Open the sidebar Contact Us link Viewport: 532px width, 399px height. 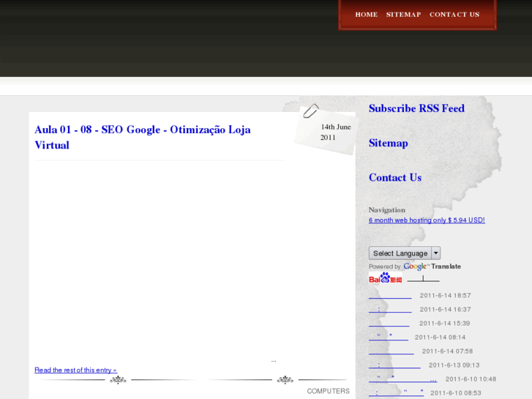coord(395,178)
